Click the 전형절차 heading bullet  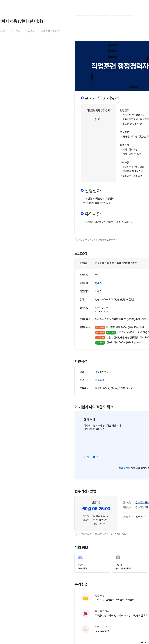(x=82, y=190)
